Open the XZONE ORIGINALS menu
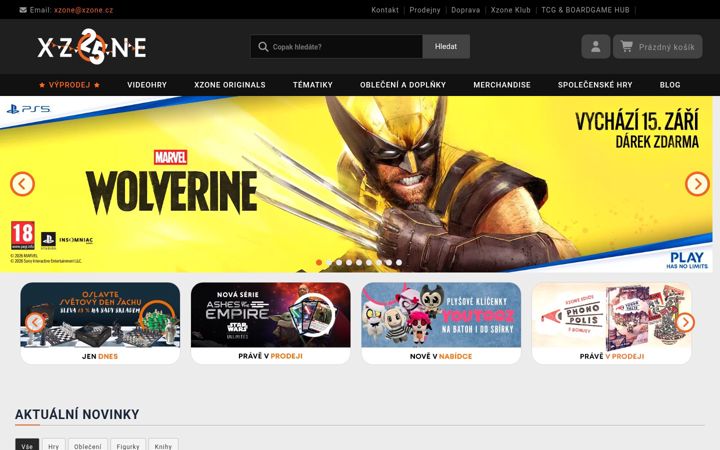The width and height of the screenshot is (720, 450). coord(230,85)
